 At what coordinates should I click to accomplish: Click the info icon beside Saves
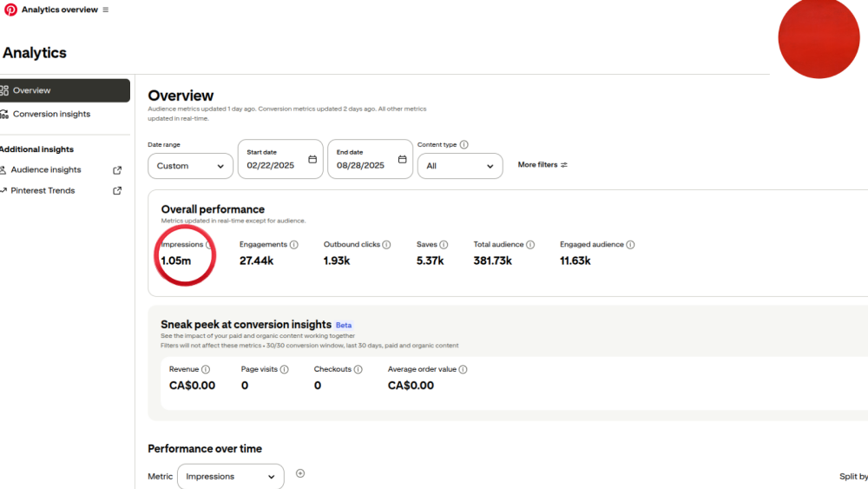point(444,245)
